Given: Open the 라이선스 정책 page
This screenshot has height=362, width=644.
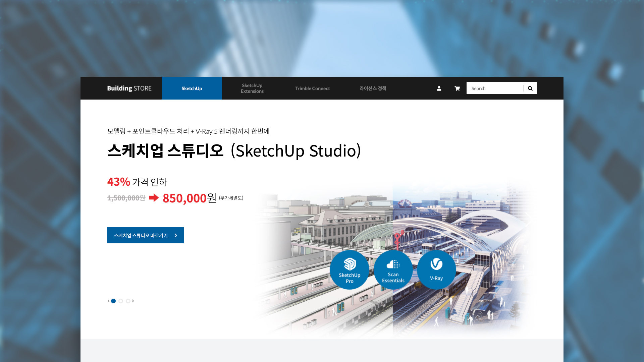Looking at the screenshot, I should 373,88.
